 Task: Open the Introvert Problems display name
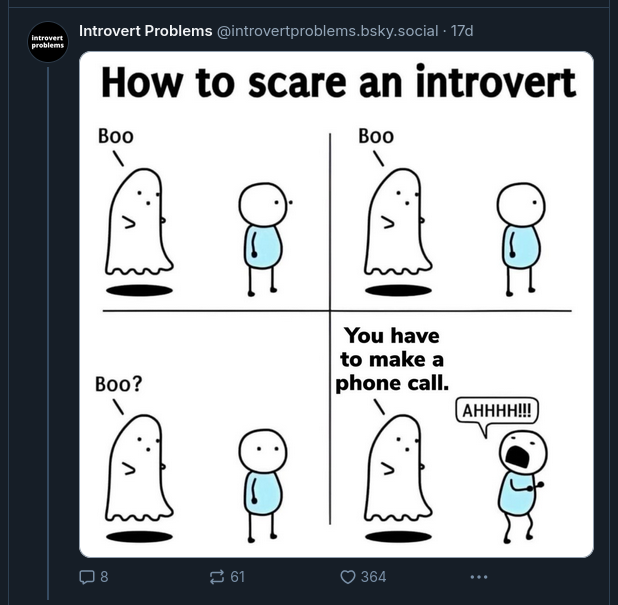[x=145, y=31]
